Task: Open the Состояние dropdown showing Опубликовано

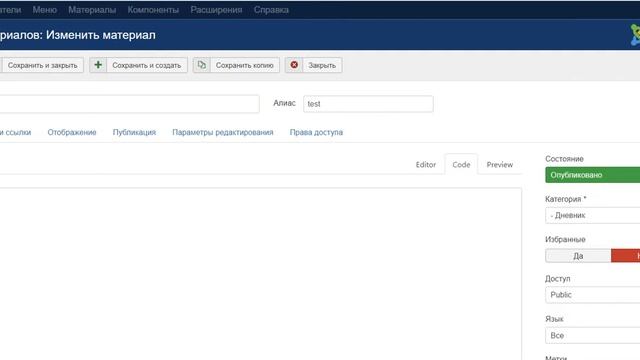Action: tap(593, 175)
